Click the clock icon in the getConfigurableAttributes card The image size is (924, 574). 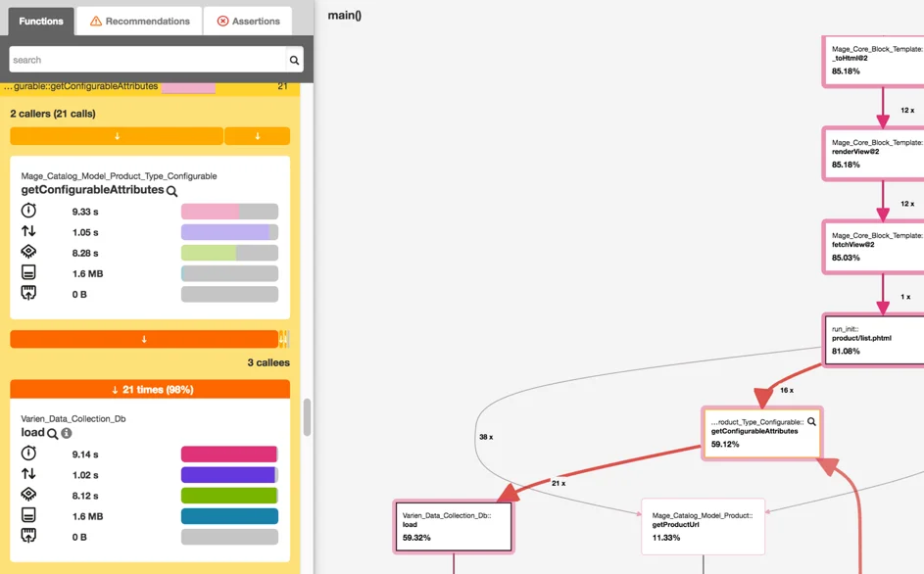(x=28, y=212)
